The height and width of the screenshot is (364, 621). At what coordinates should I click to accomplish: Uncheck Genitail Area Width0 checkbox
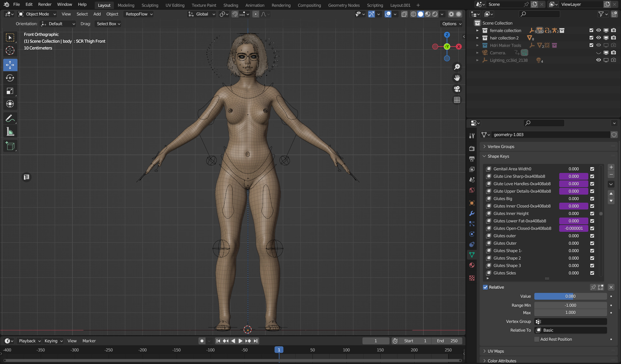click(592, 169)
